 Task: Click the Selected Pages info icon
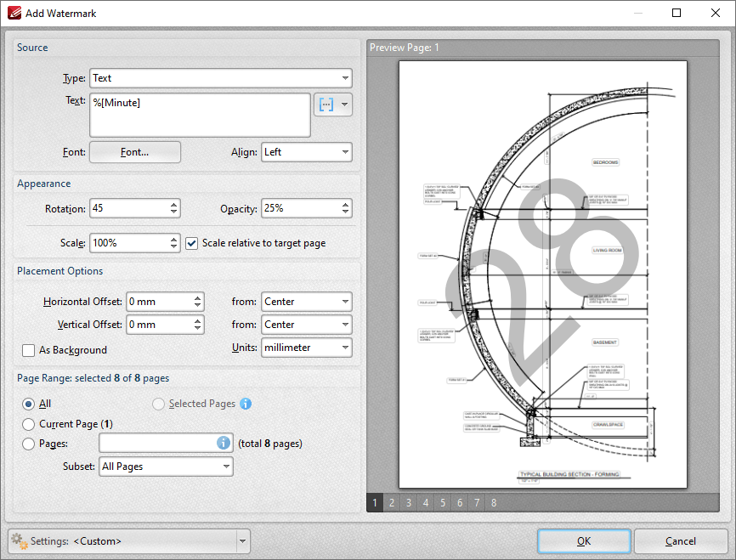pos(246,404)
